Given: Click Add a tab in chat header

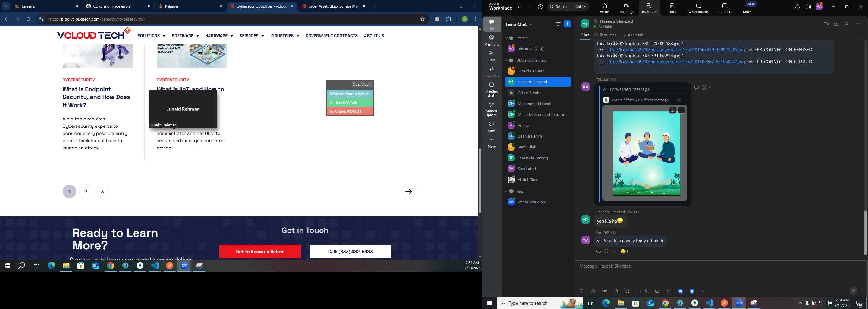Looking at the screenshot, I should pos(633,35).
